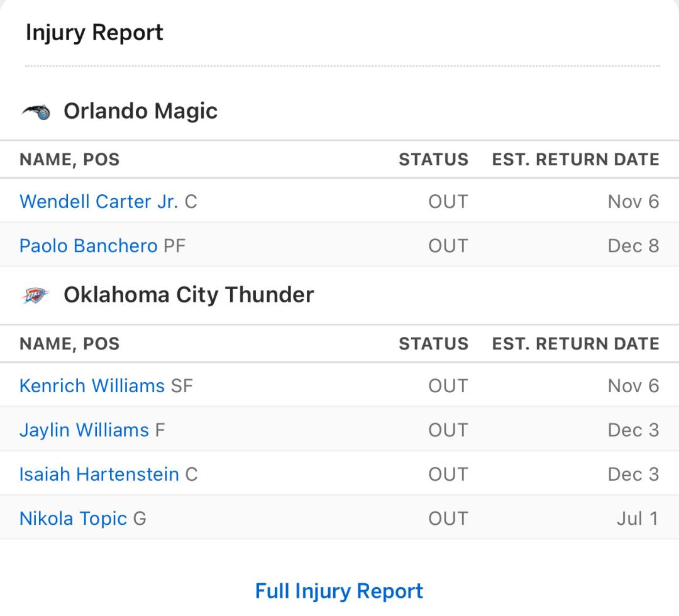The width and height of the screenshot is (679, 616).
Task: Click the Orlando Magic team heading
Action: point(140,111)
